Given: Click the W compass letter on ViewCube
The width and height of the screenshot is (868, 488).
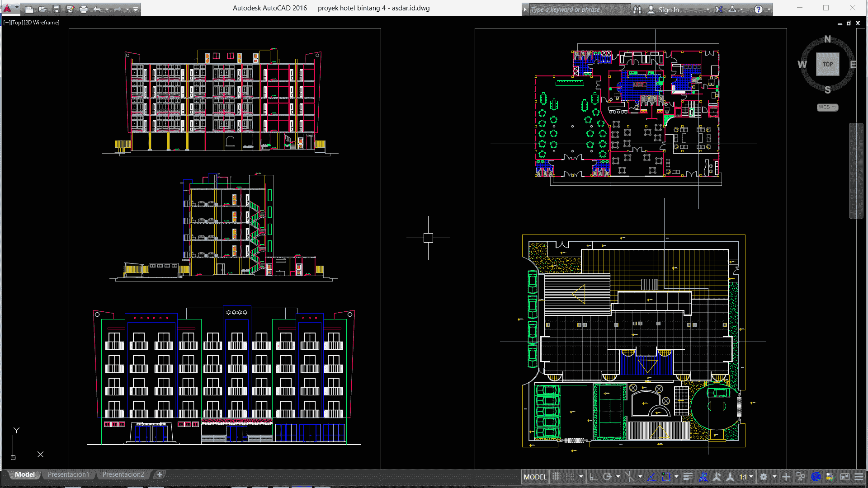Looking at the screenshot, I should 802,64.
